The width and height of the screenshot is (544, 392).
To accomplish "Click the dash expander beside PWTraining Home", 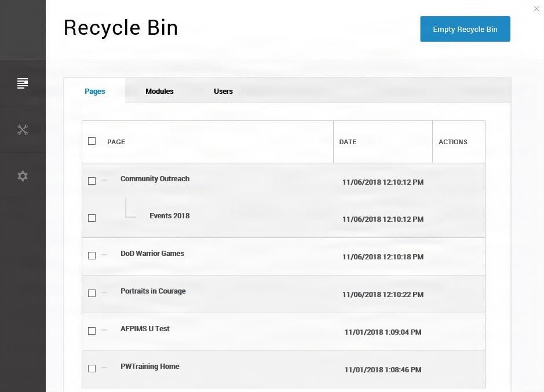I will (x=104, y=367).
